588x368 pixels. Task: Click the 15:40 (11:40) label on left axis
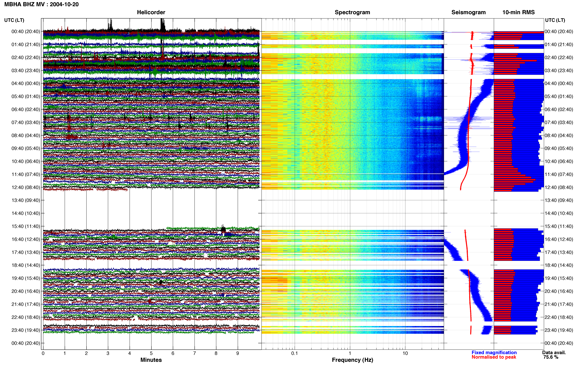(26, 226)
